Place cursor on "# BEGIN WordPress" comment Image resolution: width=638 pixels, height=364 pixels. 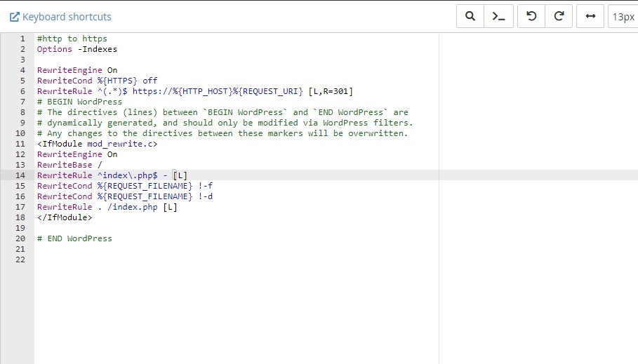coord(79,102)
